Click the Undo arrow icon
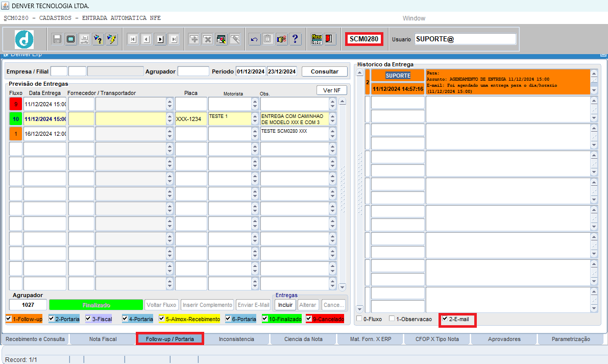This screenshot has width=608, height=364. tap(254, 39)
